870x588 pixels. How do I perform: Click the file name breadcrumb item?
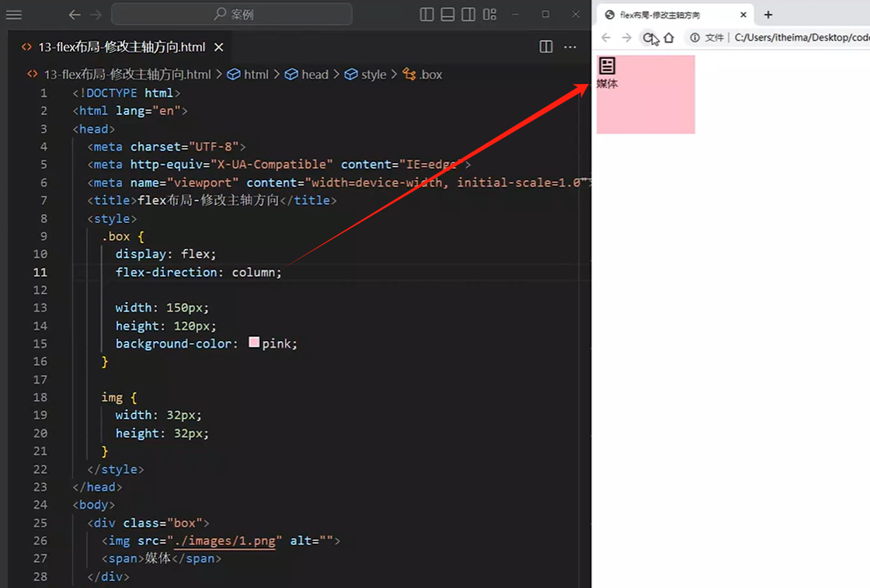click(127, 75)
